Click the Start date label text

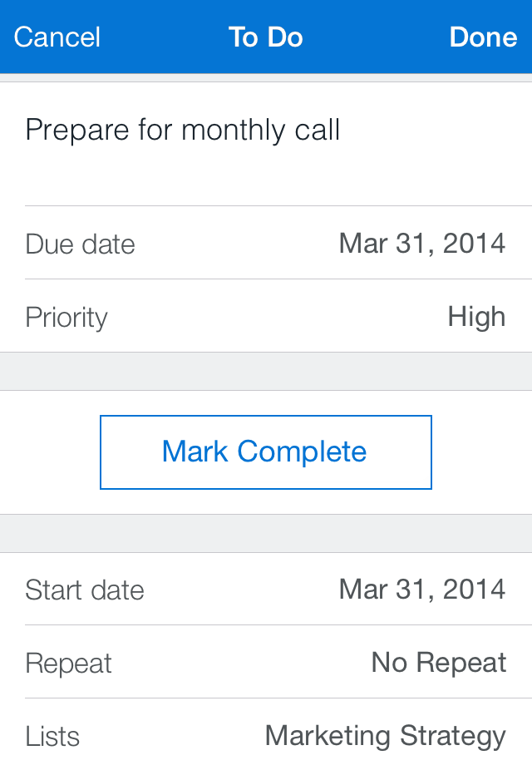[x=84, y=590]
